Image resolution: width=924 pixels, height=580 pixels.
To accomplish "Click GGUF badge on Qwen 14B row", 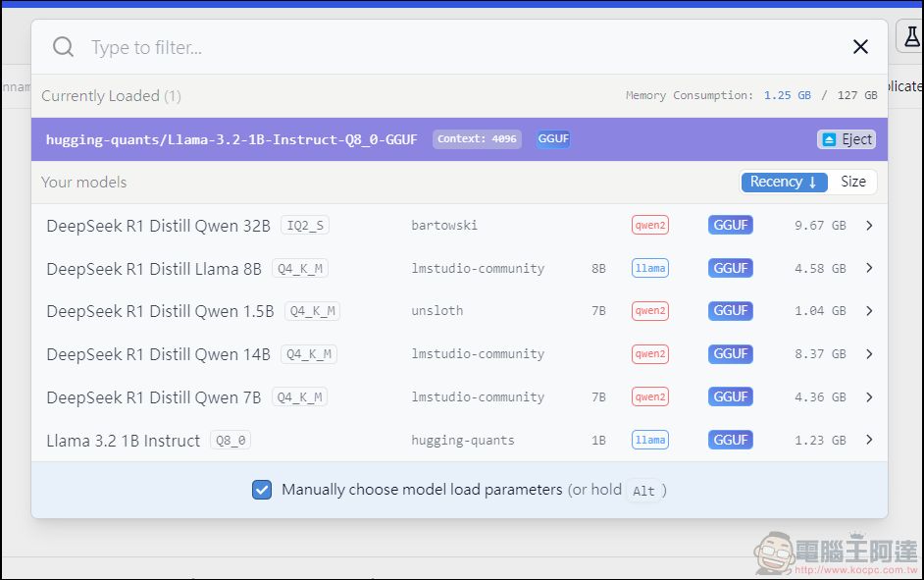I will pos(730,353).
